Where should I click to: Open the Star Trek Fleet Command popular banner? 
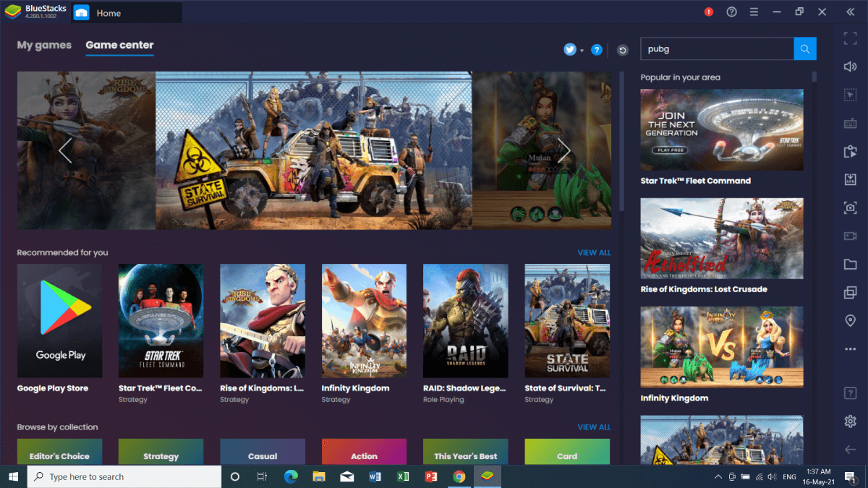pyautogui.click(x=722, y=129)
